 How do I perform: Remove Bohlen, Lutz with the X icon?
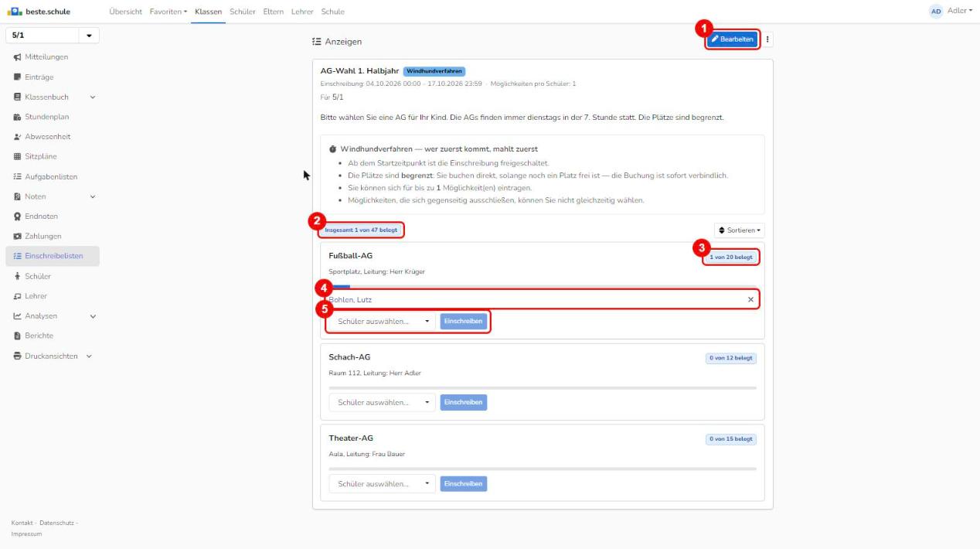750,299
